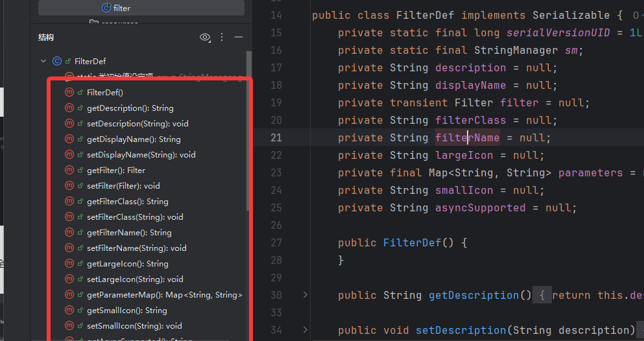
Task: Click the method icon beside setSmallIcon(String)
Action: point(69,326)
